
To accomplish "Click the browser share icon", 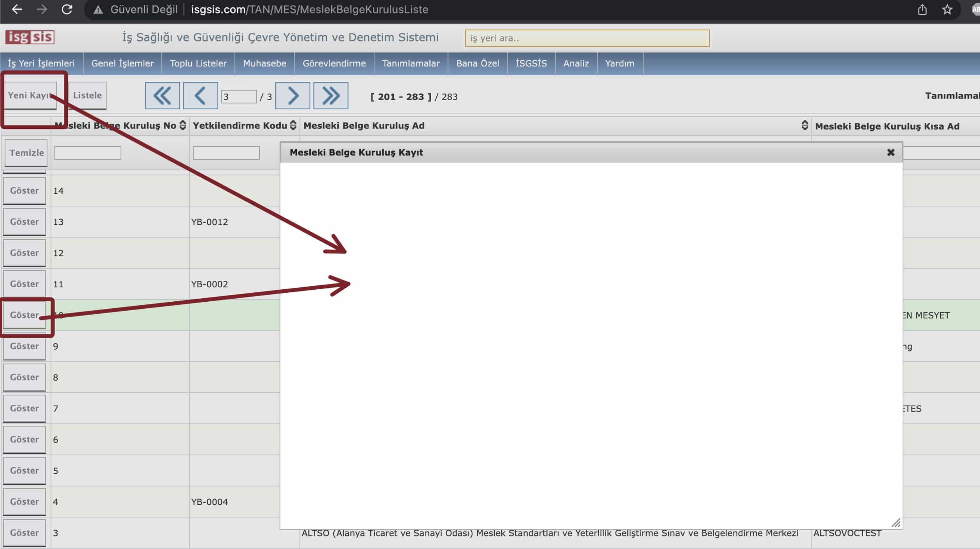I will click(922, 9).
